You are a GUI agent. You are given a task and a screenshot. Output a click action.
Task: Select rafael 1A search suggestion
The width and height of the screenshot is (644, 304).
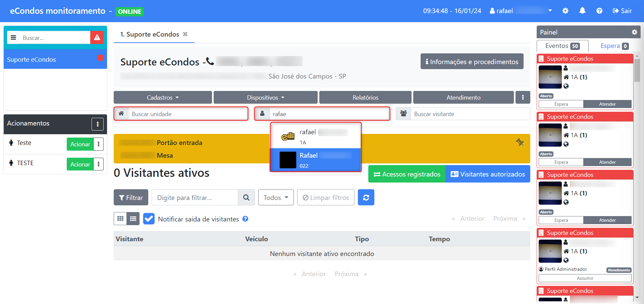coord(316,137)
